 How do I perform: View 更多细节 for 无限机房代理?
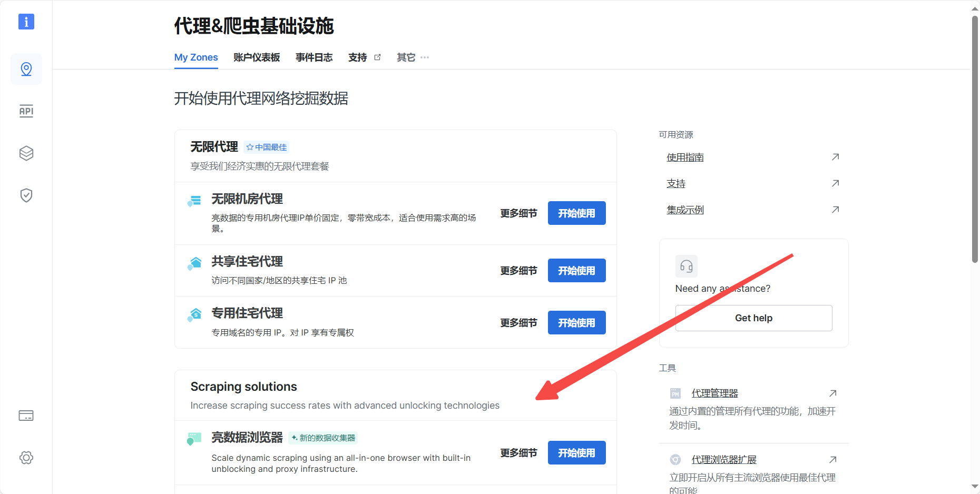(x=519, y=213)
